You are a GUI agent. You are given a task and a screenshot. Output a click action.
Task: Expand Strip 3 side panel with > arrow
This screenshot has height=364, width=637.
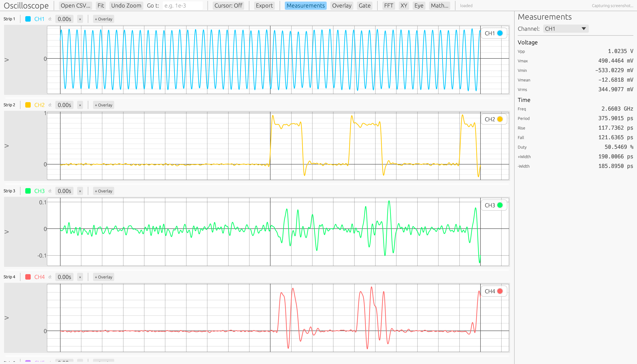point(7,232)
